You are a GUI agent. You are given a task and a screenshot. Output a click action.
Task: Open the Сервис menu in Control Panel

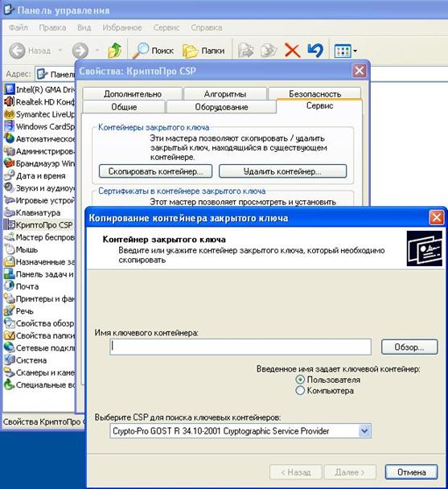point(166,28)
